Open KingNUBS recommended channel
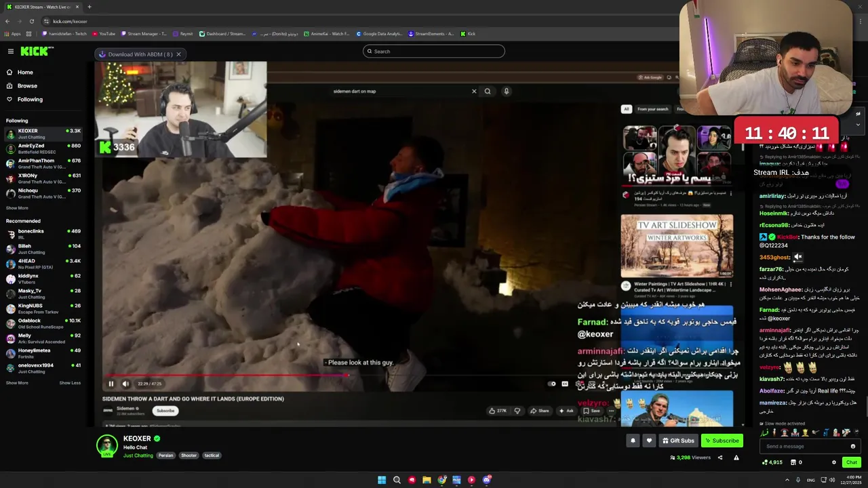This screenshot has width=868, height=488. (x=43, y=308)
